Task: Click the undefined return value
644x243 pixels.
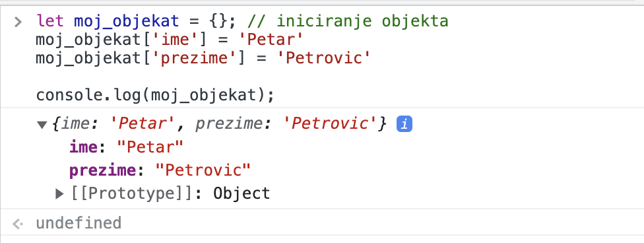Action: point(79,223)
